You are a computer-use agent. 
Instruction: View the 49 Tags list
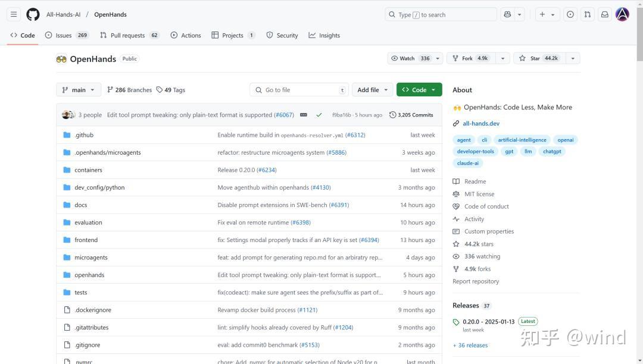pos(171,90)
